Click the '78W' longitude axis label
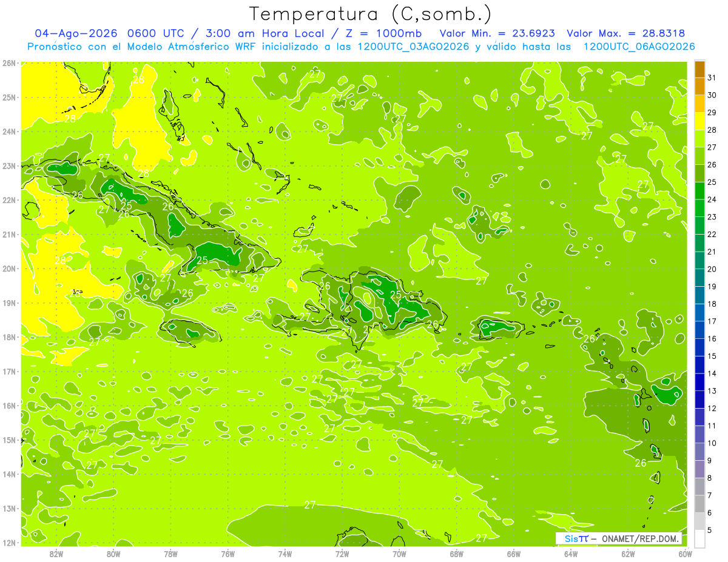Viewport: 728px width, 562px height. pyautogui.click(x=170, y=554)
